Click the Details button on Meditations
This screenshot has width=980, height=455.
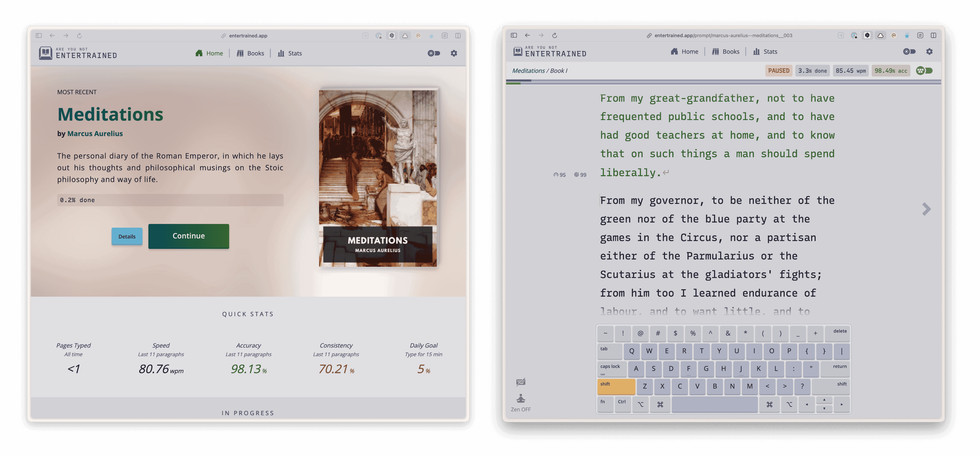127,236
